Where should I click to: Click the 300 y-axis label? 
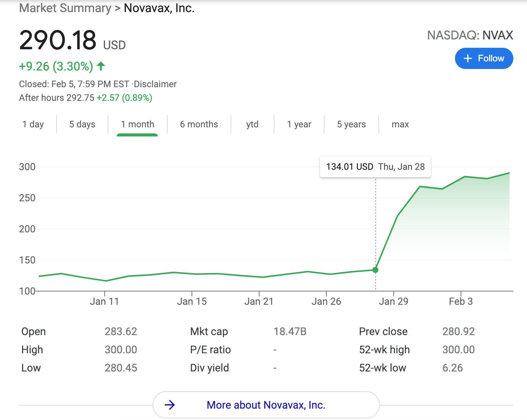(x=27, y=167)
